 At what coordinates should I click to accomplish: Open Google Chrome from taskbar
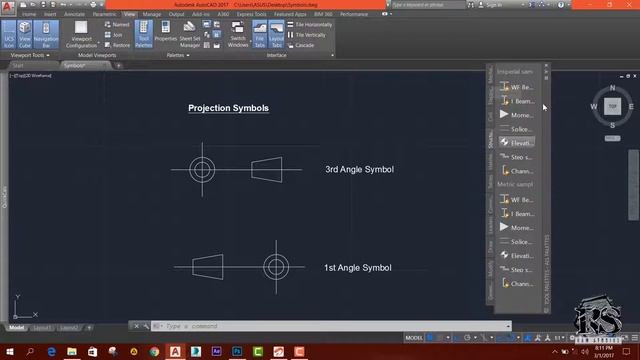pos(154,351)
